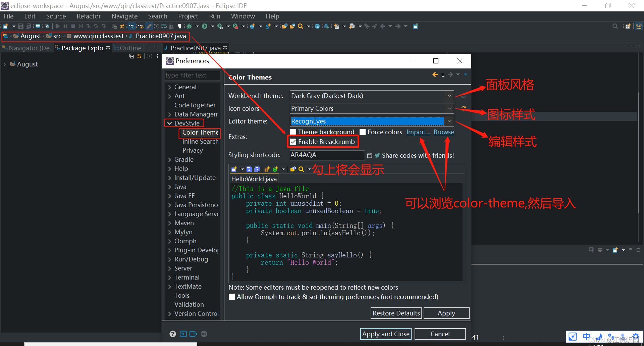Image resolution: width=644 pixels, height=346 pixels.
Task: Click the Preferences help question-mark icon
Action: (x=173, y=334)
